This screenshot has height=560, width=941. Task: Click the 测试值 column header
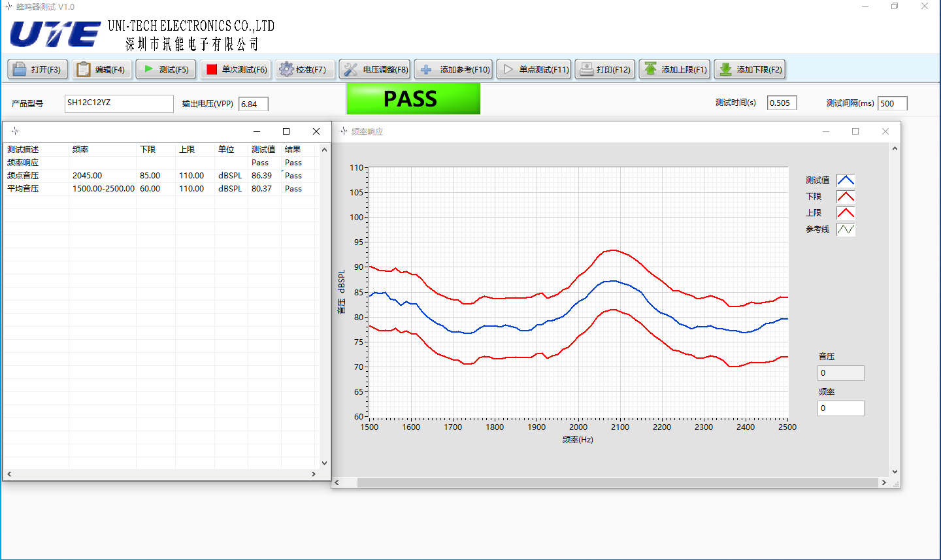pyautogui.click(x=265, y=150)
